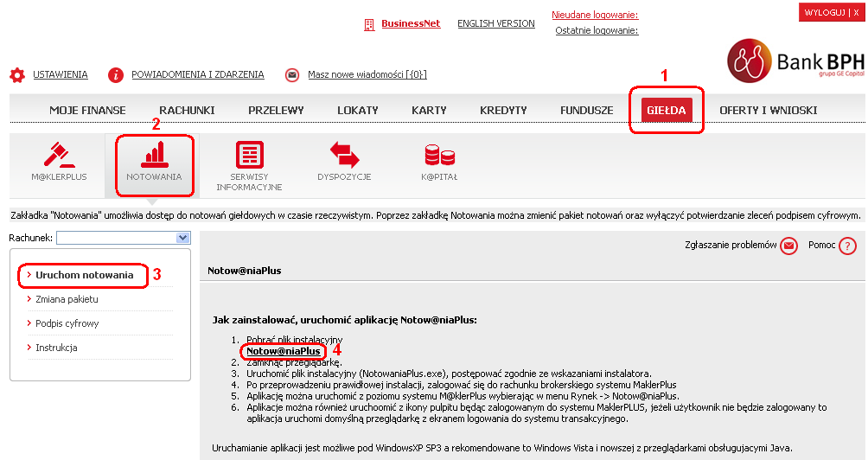Open the FUNDUSZE menu
This screenshot has width=868, height=460.
(587, 110)
